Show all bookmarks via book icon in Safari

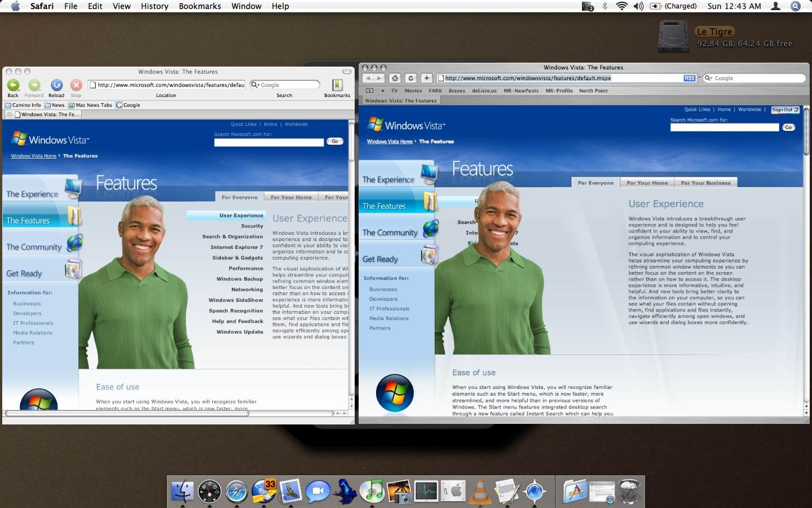click(369, 90)
